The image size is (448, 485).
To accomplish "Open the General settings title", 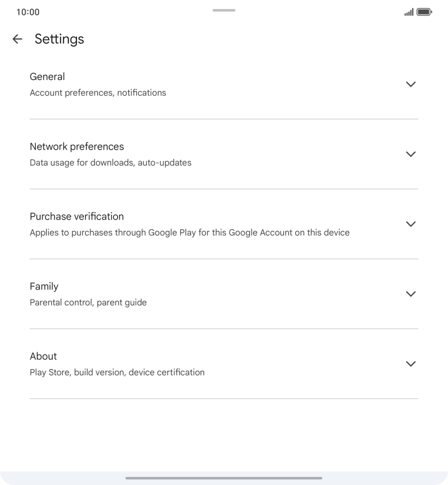I will [x=48, y=77].
